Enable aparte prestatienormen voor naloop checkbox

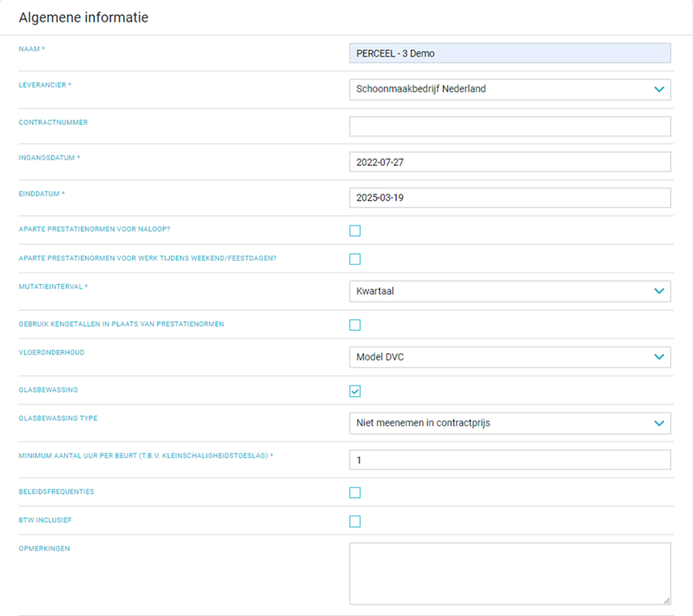355,231
